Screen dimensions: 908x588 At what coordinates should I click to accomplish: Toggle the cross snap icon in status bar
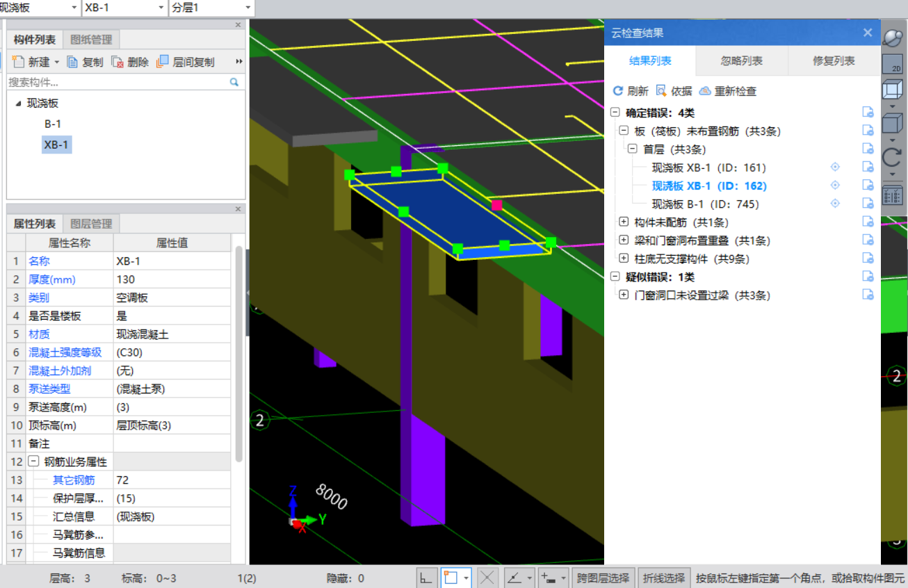(x=488, y=578)
